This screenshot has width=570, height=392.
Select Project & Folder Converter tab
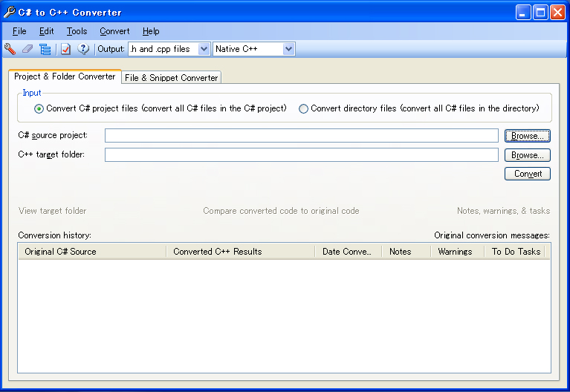(65, 76)
